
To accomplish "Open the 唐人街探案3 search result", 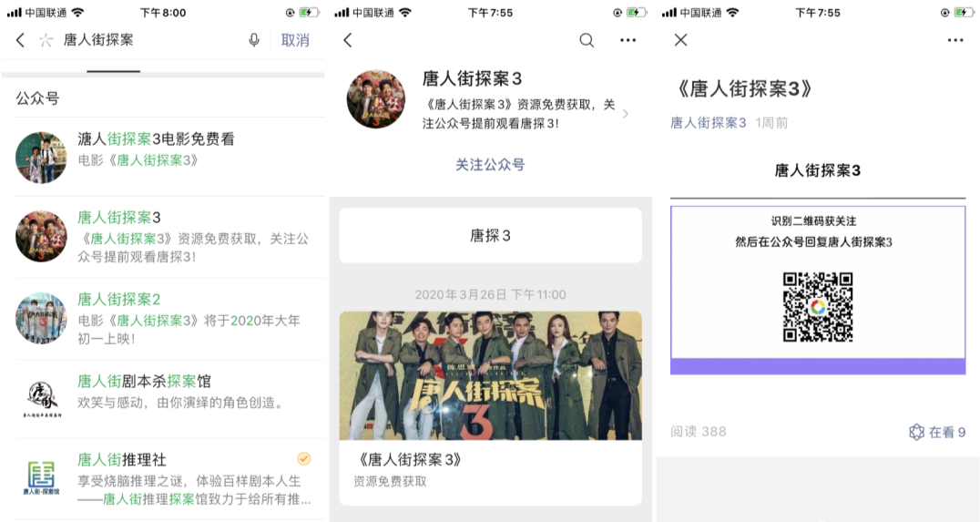I will [x=169, y=237].
